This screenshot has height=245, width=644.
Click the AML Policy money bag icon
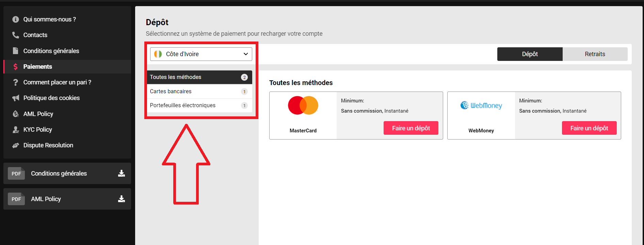tap(16, 114)
